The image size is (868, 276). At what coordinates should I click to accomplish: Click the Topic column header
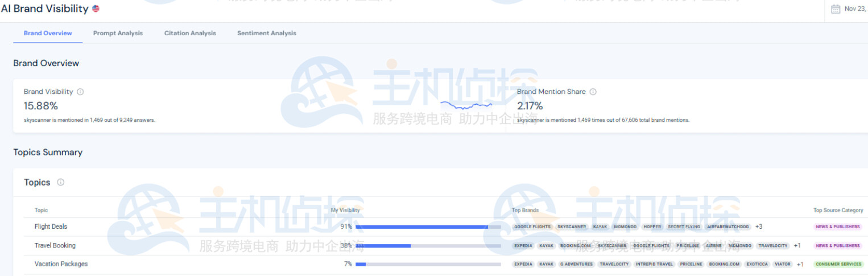tap(42, 210)
